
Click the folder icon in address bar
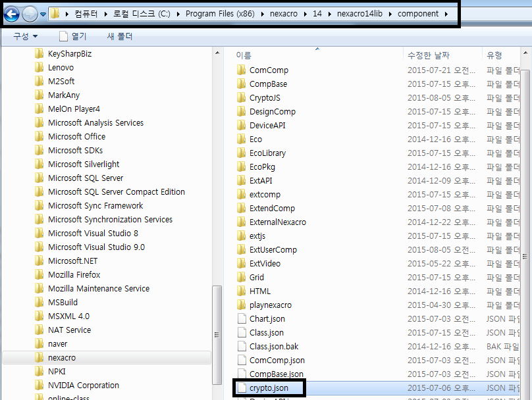tap(55, 14)
